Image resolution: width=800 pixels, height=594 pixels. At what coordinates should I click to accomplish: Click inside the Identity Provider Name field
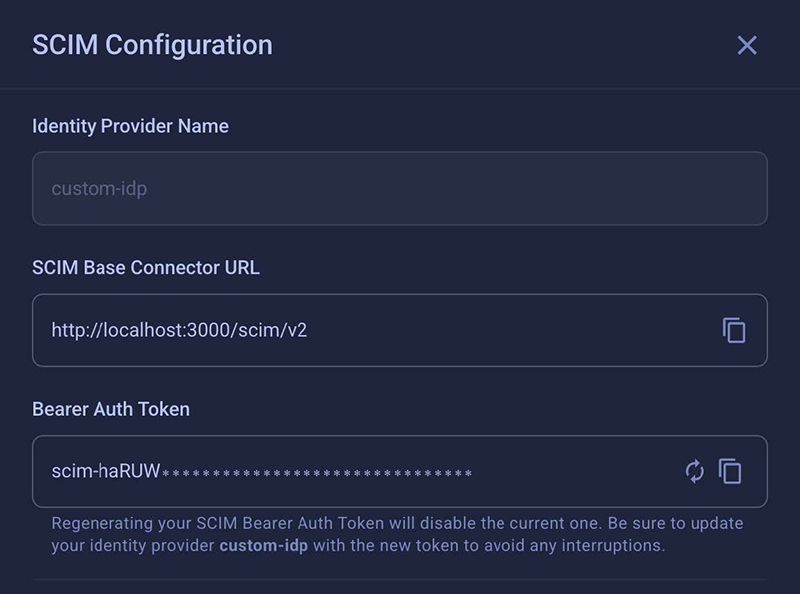click(400, 189)
